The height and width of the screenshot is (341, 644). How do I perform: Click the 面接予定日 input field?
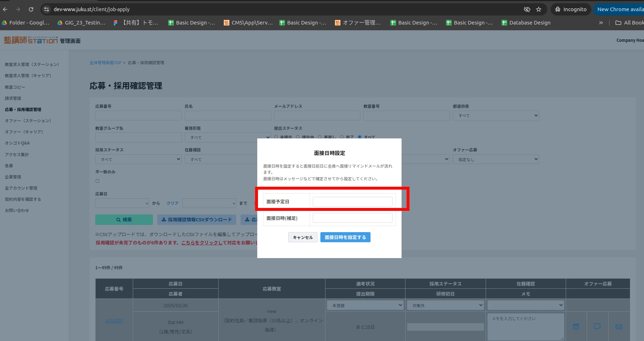tap(352, 201)
